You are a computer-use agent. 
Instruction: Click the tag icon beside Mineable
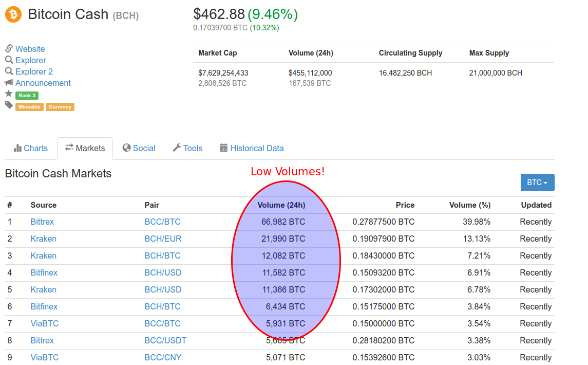[x=9, y=105]
